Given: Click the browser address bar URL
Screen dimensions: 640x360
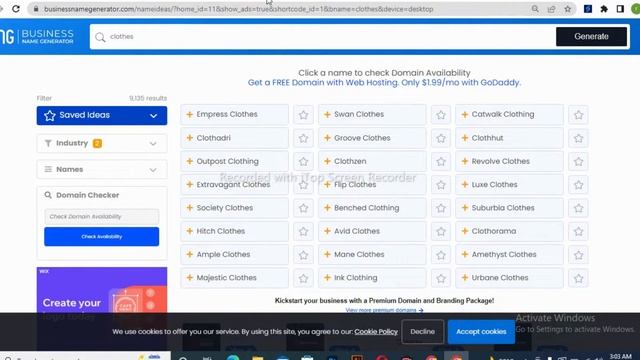Looking at the screenshot, I should pyautogui.click(x=239, y=9).
